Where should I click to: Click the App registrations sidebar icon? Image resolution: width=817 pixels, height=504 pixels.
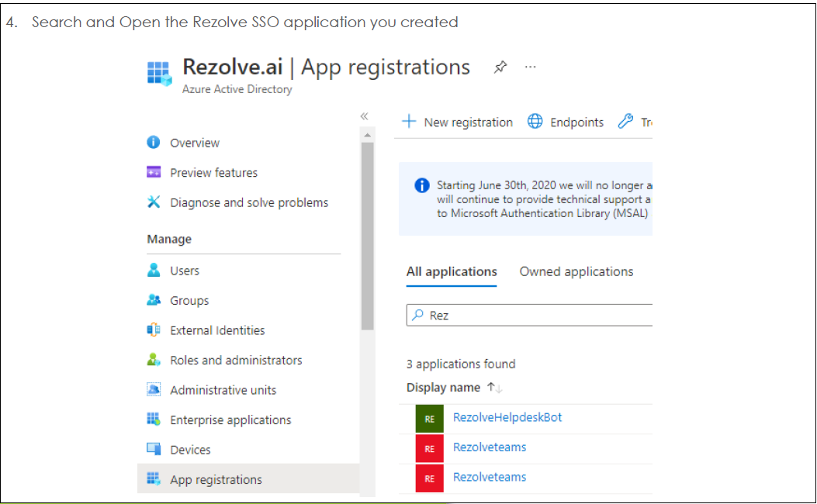[x=153, y=478]
